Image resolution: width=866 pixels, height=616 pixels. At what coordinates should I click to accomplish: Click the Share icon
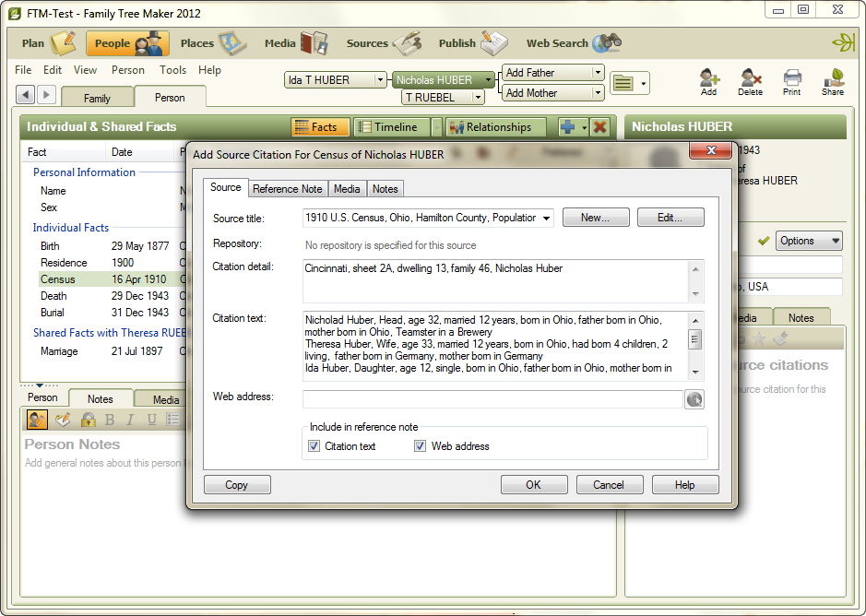point(832,82)
